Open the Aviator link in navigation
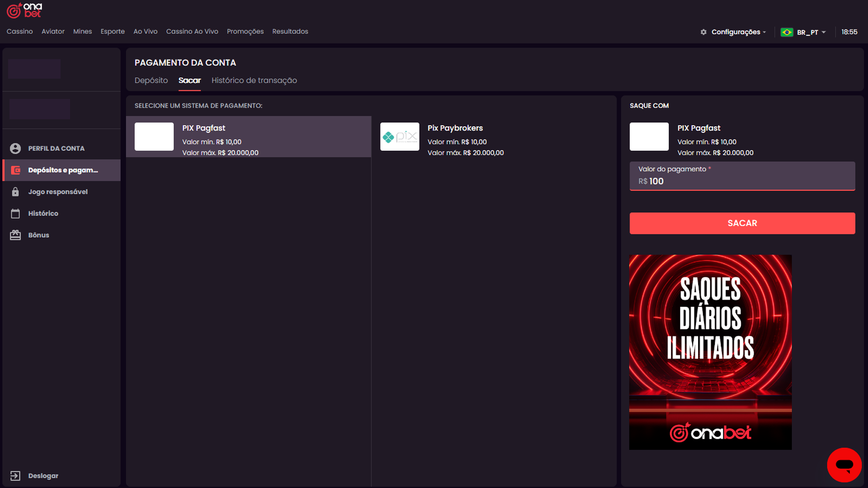Image resolution: width=868 pixels, height=488 pixels. point(53,32)
